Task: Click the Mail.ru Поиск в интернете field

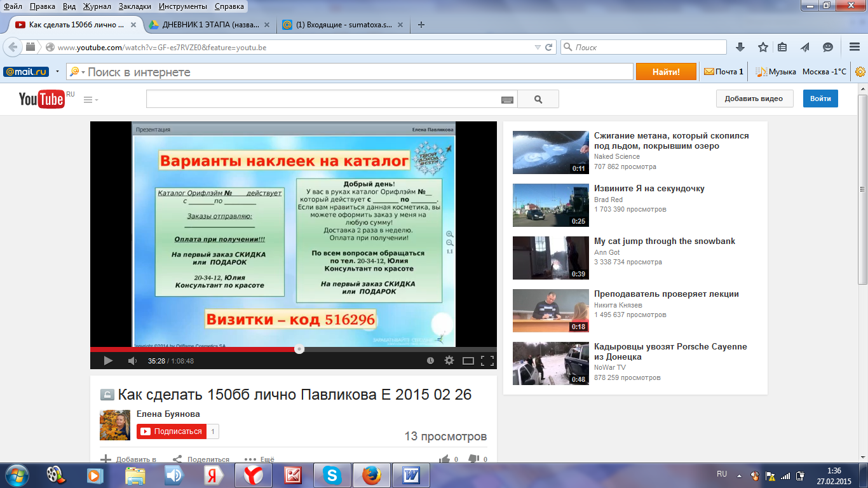Action: tap(351, 72)
